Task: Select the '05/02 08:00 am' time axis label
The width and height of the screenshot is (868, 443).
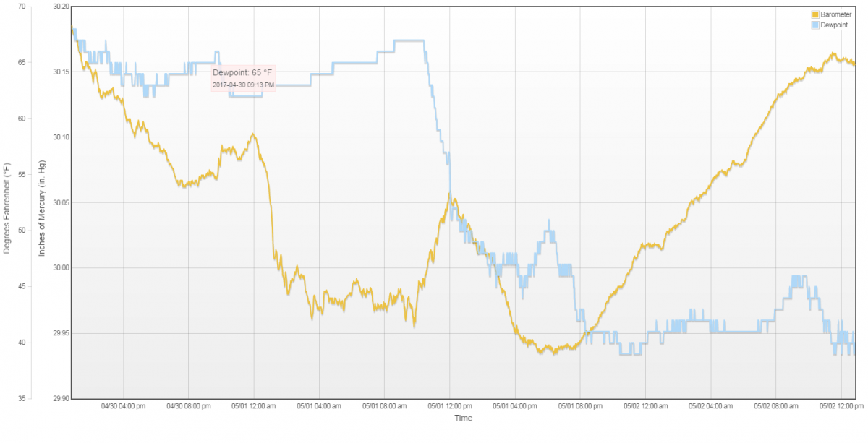Action: click(x=775, y=406)
